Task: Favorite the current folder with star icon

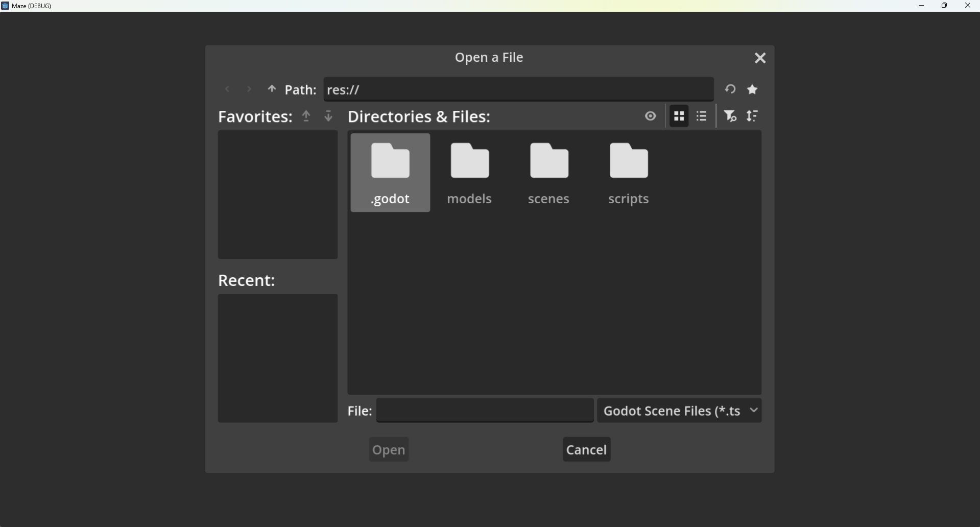Action: point(753,90)
